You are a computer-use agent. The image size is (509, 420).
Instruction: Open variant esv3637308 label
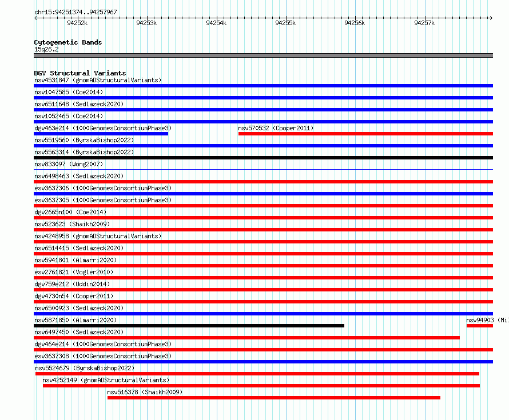(103, 356)
